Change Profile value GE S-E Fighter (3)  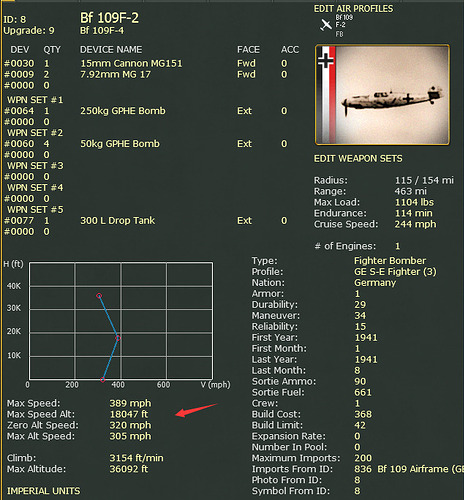pos(395,272)
